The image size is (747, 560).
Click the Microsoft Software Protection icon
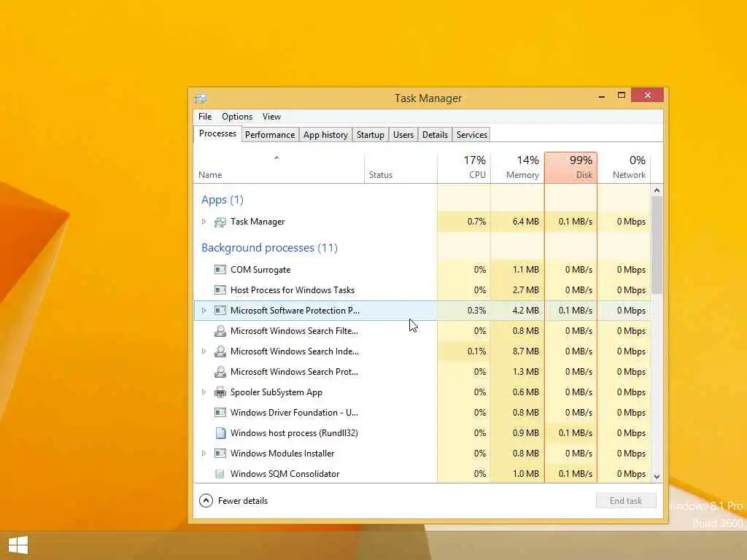tap(220, 311)
